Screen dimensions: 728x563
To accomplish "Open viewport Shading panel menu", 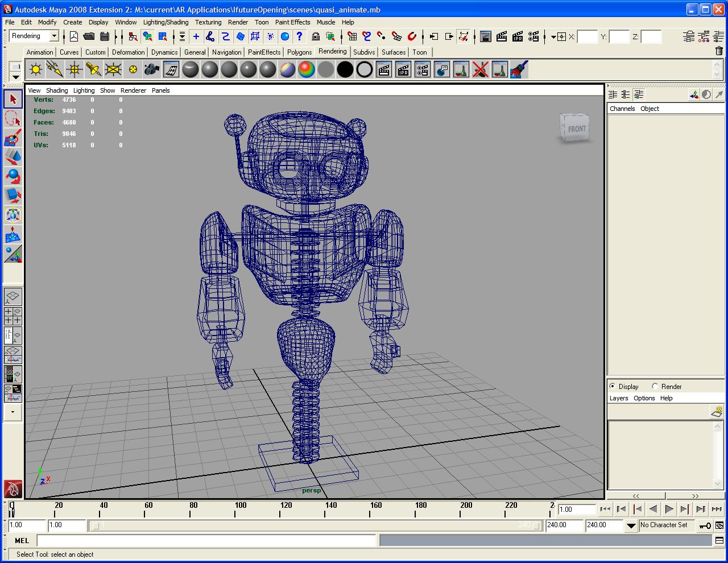I will (57, 90).
